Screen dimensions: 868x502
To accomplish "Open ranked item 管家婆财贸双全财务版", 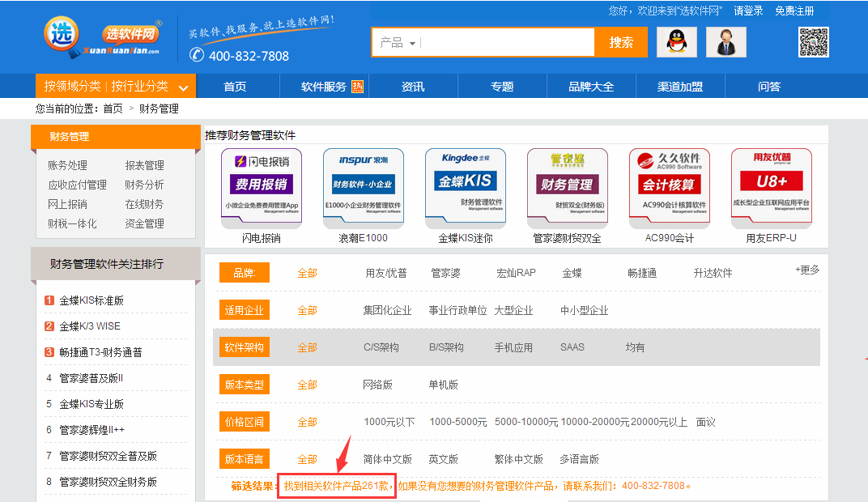I will point(108,482).
